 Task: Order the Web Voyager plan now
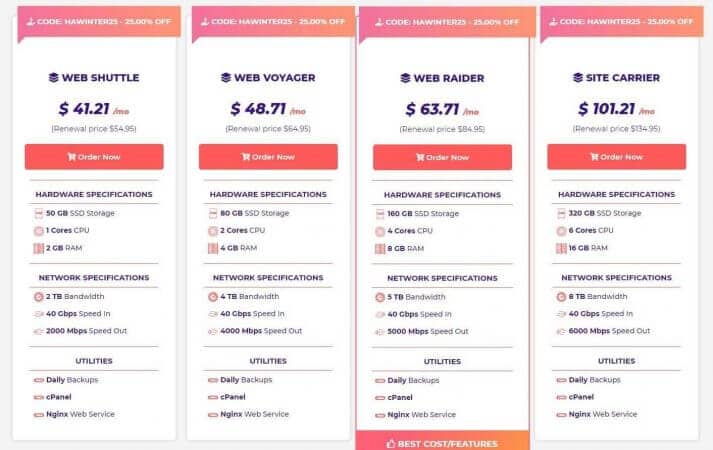click(268, 157)
